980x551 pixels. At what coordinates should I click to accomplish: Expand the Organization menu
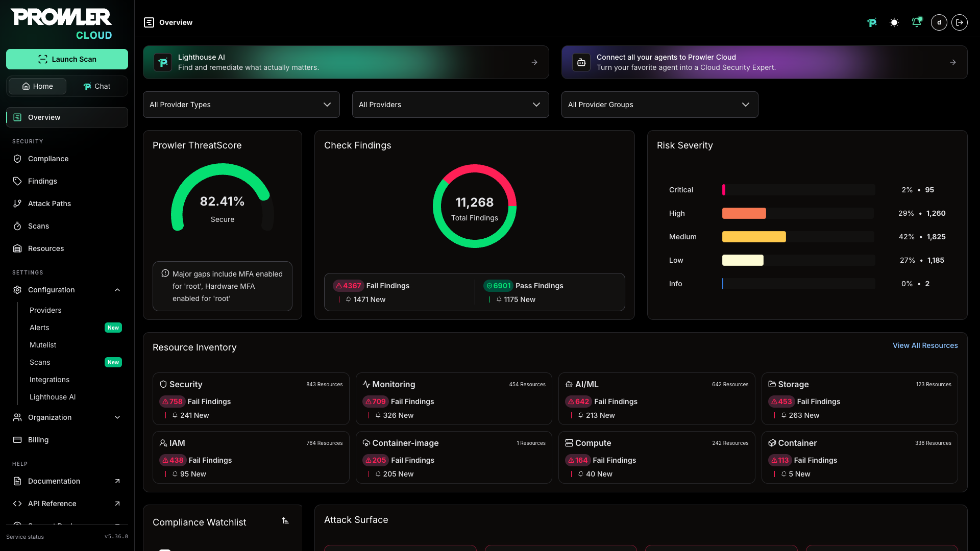point(67,417)
